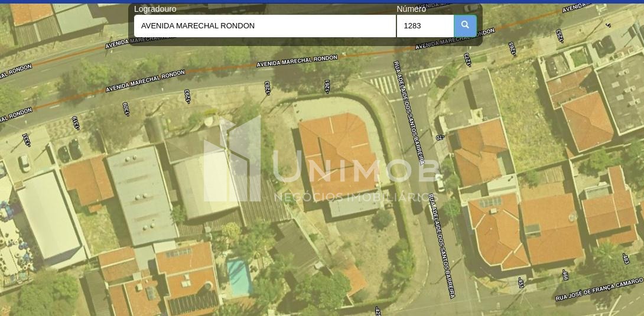
Task: Select lot number 1293 map label
Action: tap(188, 96)
